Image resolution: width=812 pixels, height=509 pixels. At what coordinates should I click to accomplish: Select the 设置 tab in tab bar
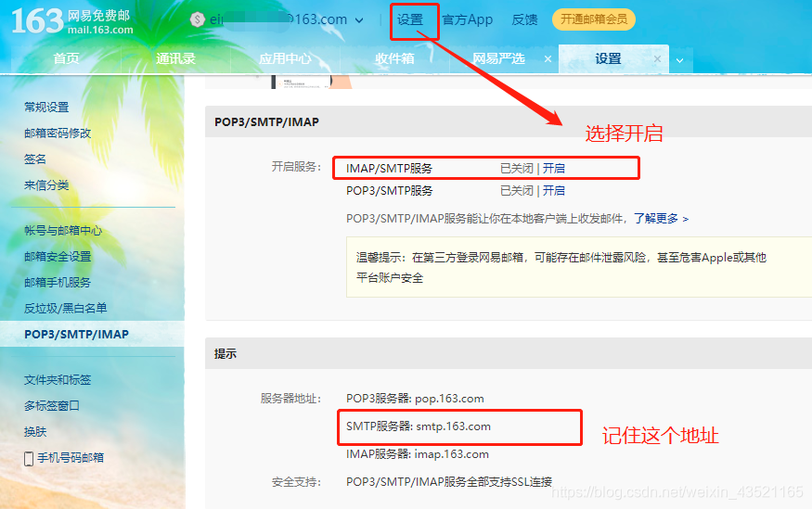click(608, 58)
